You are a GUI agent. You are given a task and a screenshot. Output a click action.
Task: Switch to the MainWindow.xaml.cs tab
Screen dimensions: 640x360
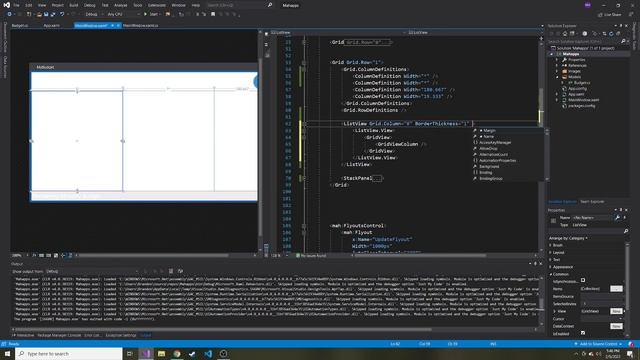pyautogui.click(x=141, y=25)
